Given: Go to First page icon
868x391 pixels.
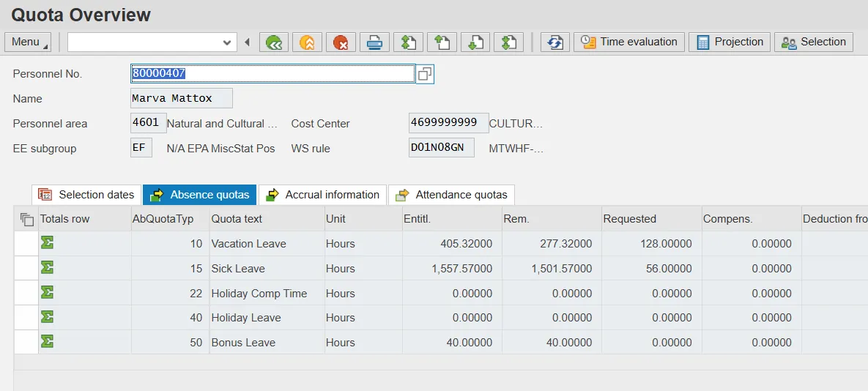Looking at the screenshot, I should coord(408,42).
